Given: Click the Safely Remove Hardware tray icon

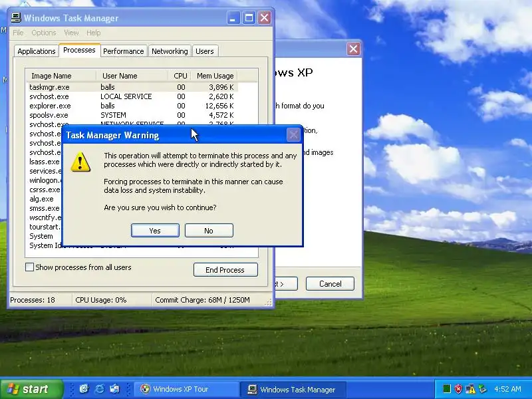Looking at the screenshot, I should (x=482, y=389).
